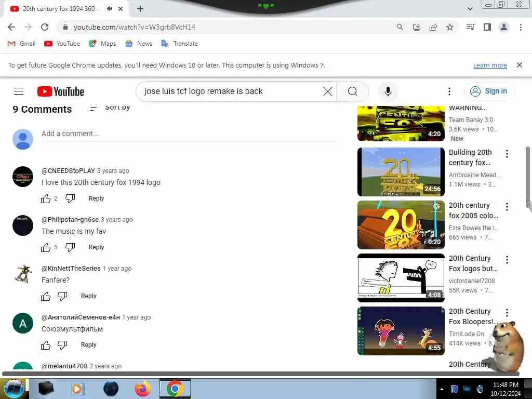532x399 pixels.
Task: Dislike the Союзмультфильм comment
Action: [x=62, y=345]
